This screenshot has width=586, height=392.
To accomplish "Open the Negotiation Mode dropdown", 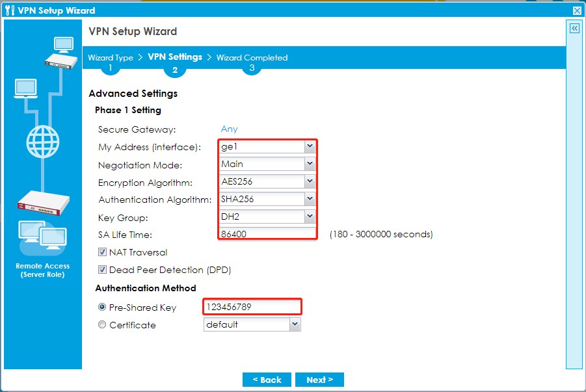I will pos(310,164).
